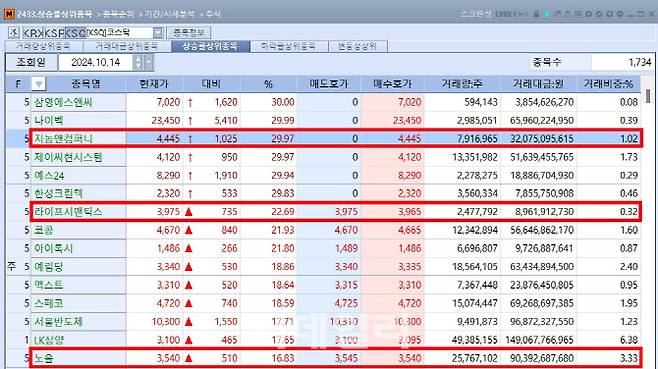
Task: Switch to 거래량상위종목 tab
Action: 44,46
